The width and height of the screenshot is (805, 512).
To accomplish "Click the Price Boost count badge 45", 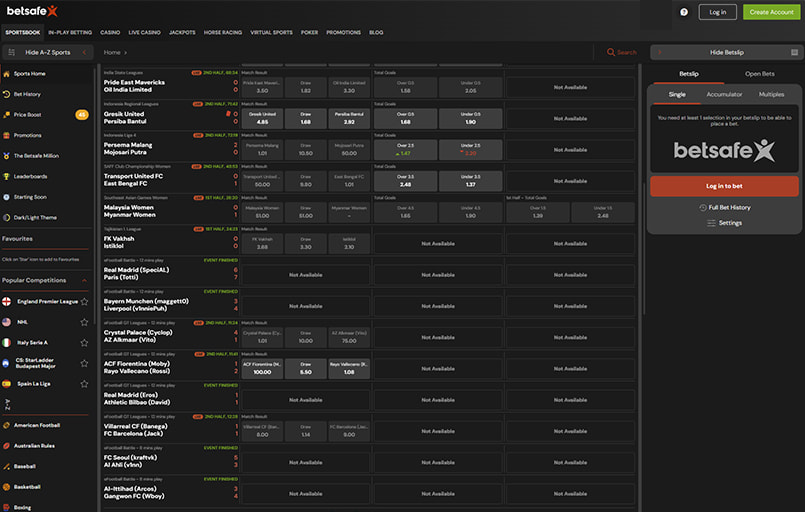I will tap(82, 115).
